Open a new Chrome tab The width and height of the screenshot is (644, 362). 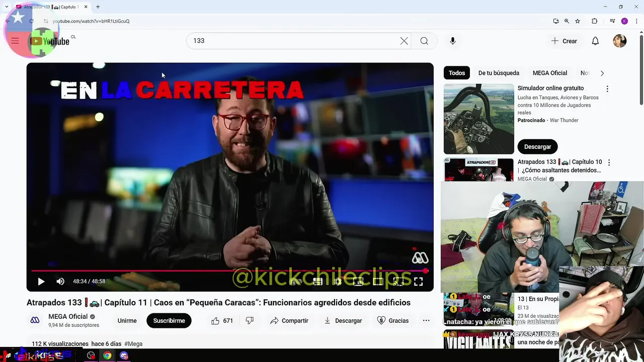98,7
